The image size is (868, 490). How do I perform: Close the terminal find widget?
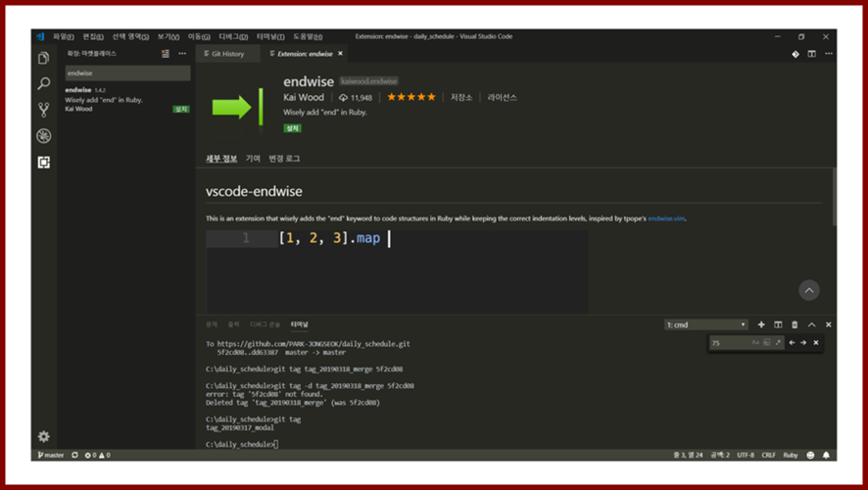(816, 343)
